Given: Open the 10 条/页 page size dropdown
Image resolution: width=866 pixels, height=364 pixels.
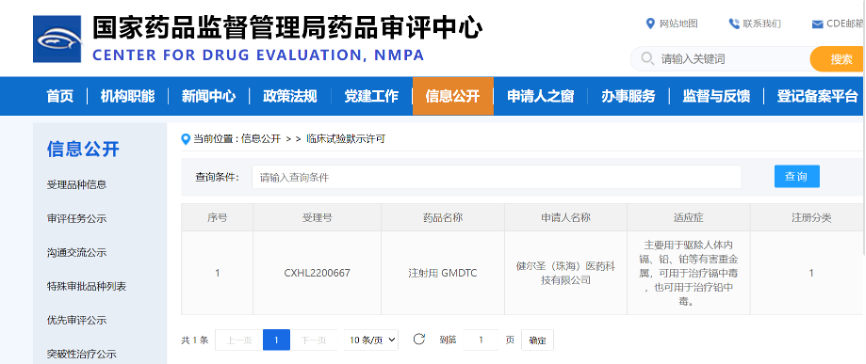Looking at the screenshot, I should [371, 340].
